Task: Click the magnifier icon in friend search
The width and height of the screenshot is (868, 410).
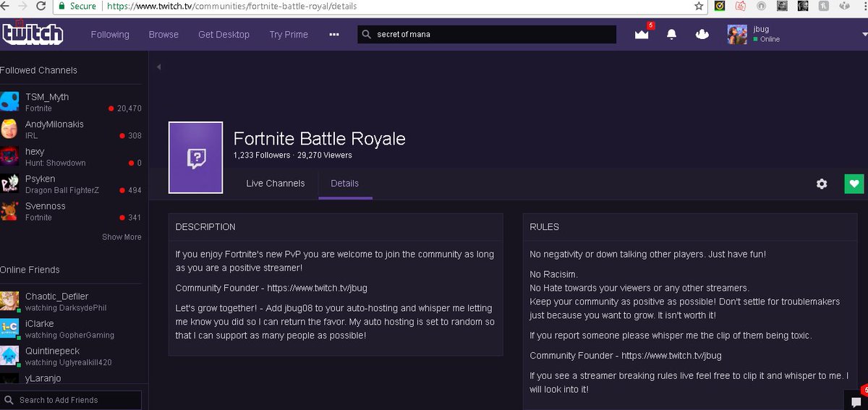Action: 9,400
